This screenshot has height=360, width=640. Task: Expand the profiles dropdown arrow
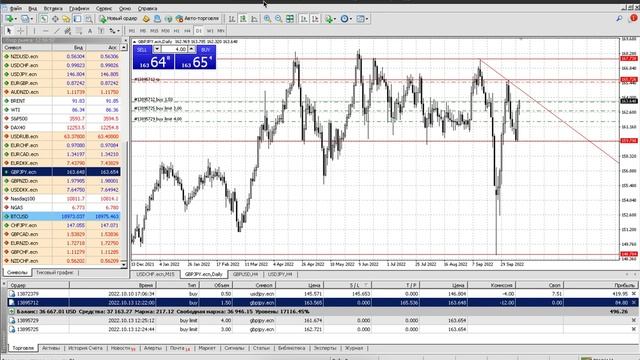coord(31,19)
